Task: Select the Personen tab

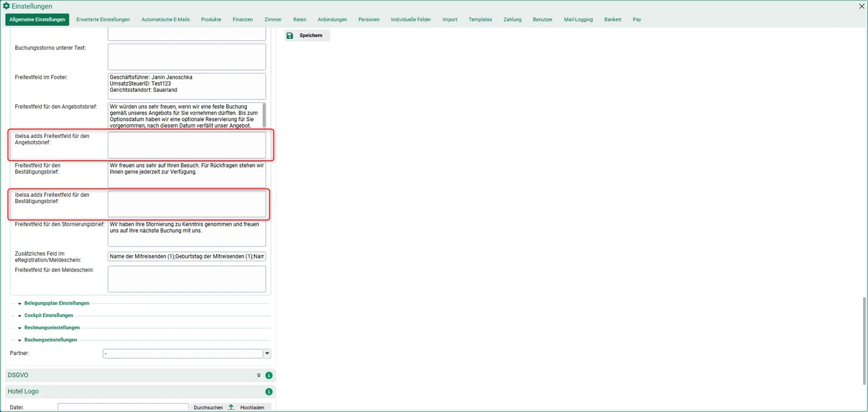Action: click(x=369, y=20)
